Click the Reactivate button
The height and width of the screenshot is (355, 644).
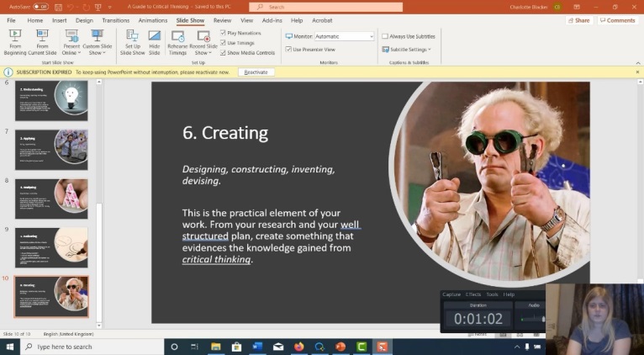tap(256, 72)
